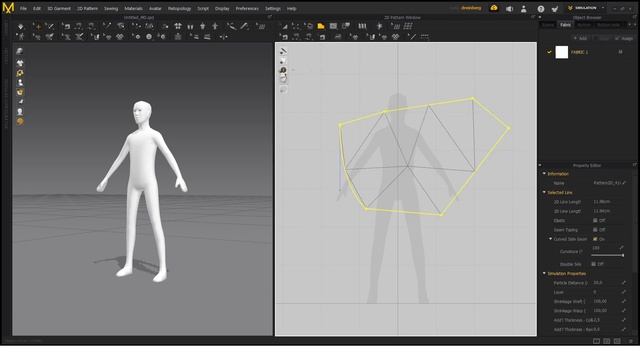Click the edit pencil beside Layer value
The width and height of the screenshot is (640, 360).
coord(624,292)
